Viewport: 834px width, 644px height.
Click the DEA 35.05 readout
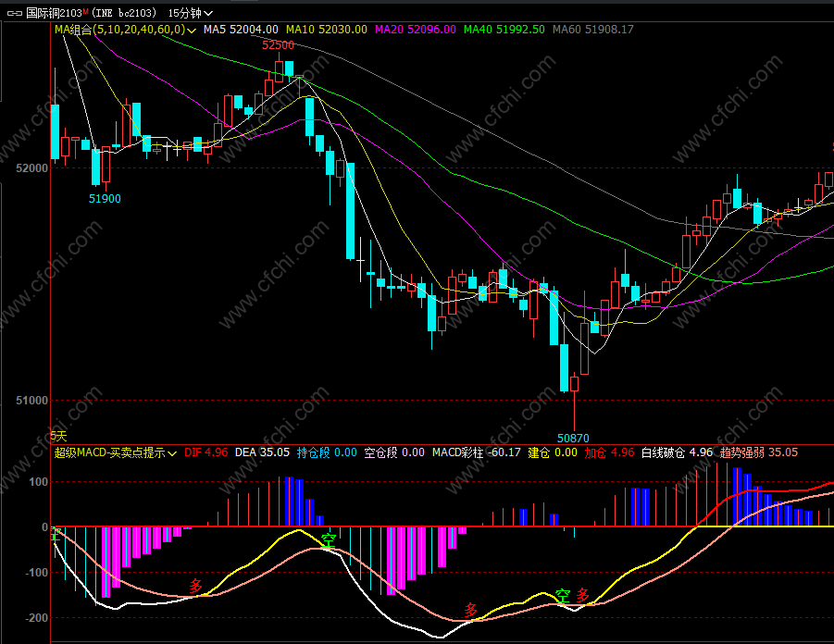[262, 452]
